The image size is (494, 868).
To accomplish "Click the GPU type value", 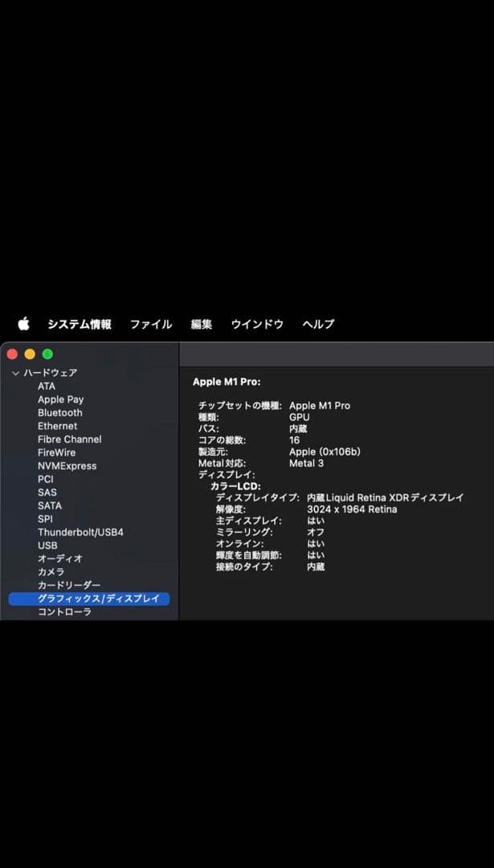I will click(300, 417).
